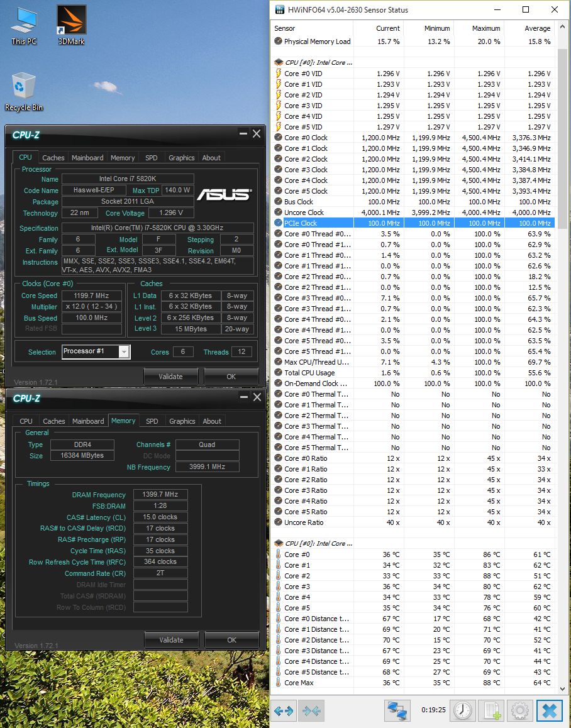The image size is (571, 728).
Task: Click the NB Frequency 3999.1 MHz field
Action: click(208, 466)
